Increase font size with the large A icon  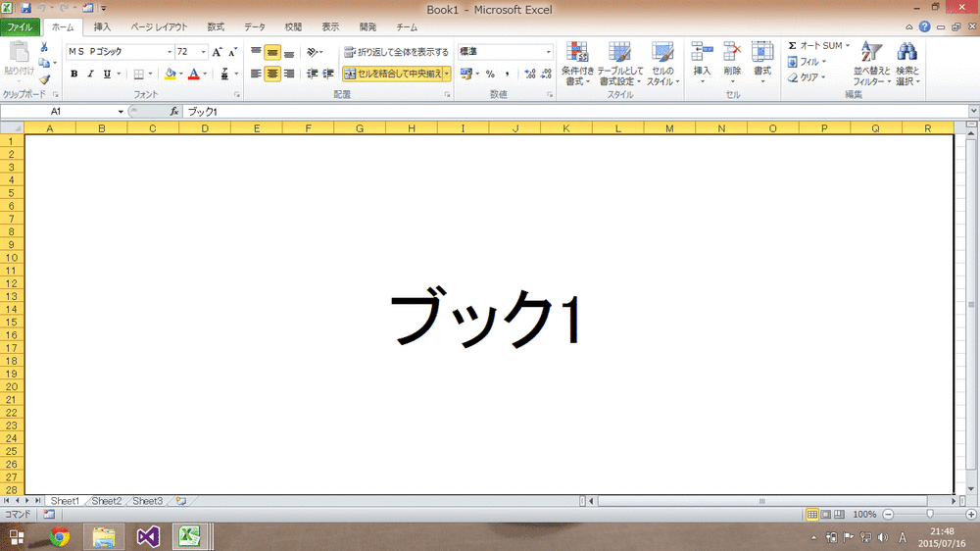pyautogui.click(x=217, y=52)
